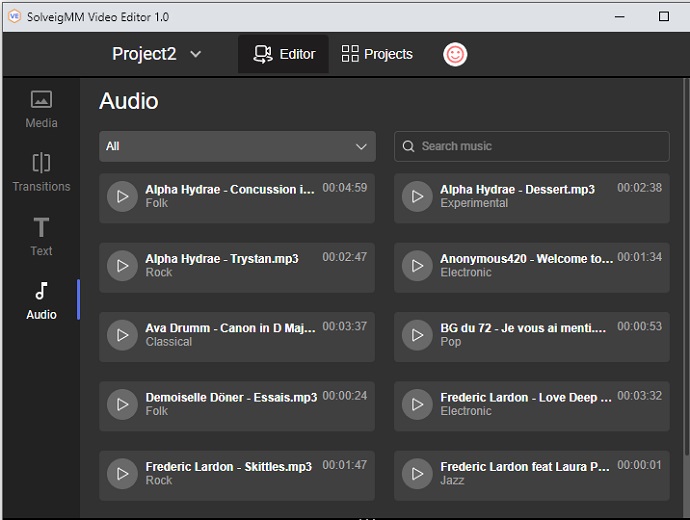
Task: Select Ava Drumm - Canon in D title
Action: click(x=230, y=328)
